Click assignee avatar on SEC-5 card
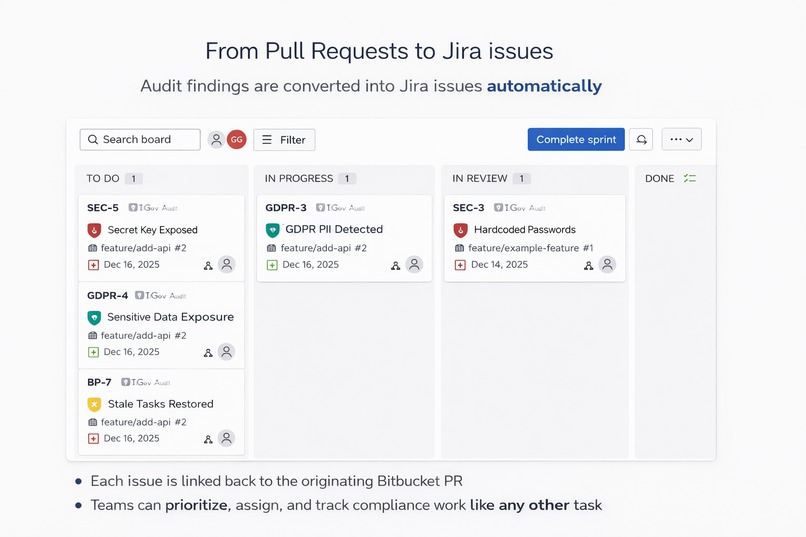This screenshot has width=806, height=537. (x=226, y=264)
